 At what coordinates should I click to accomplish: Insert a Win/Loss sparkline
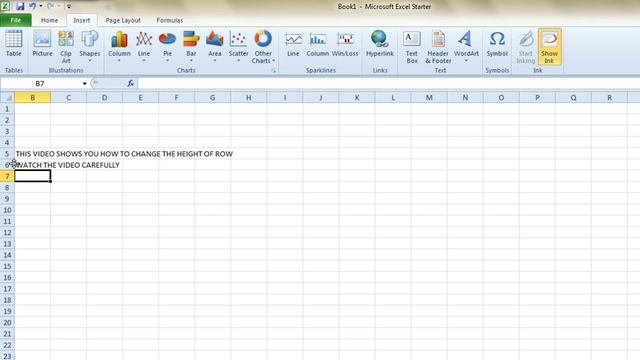[x=345, y=44]
